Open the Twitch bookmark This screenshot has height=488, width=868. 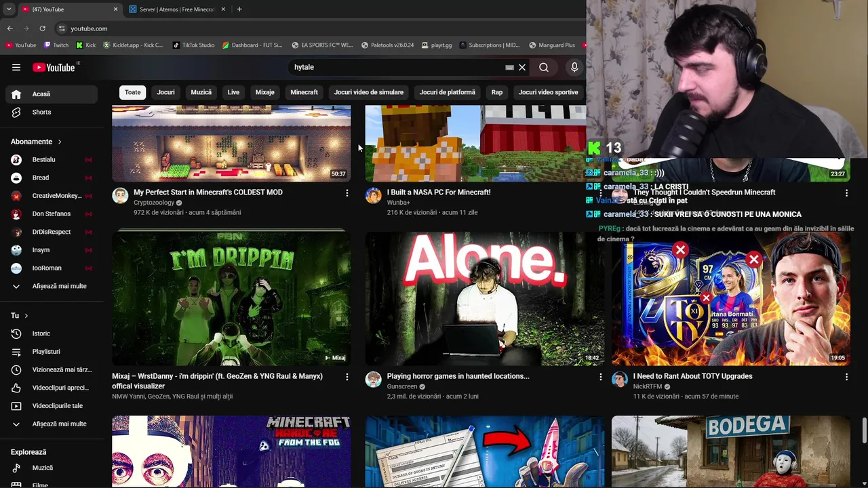tap(56, 45)
